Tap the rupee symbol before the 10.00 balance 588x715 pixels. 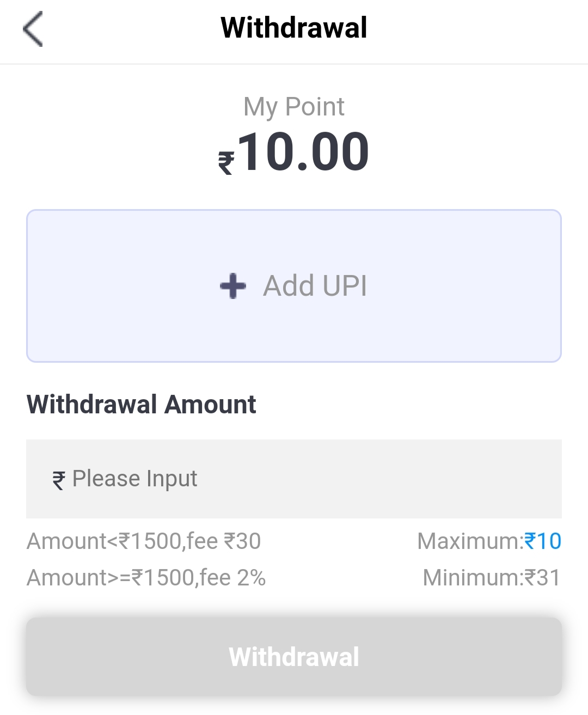[226, 162]
